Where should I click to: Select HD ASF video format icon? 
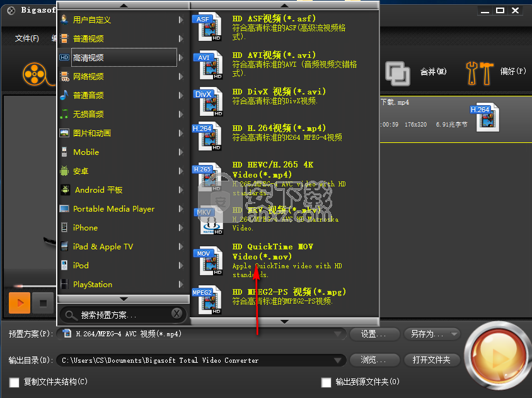pos(207,27)
